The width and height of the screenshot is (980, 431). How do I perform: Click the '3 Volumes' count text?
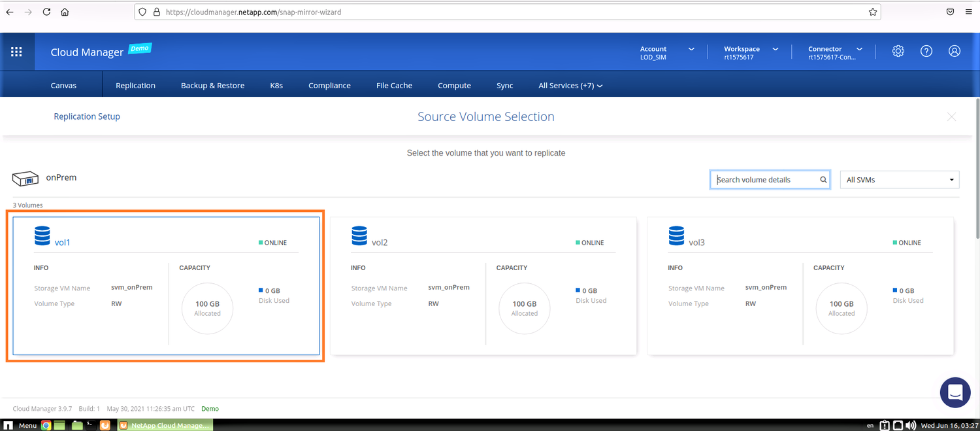click(27, 205)
